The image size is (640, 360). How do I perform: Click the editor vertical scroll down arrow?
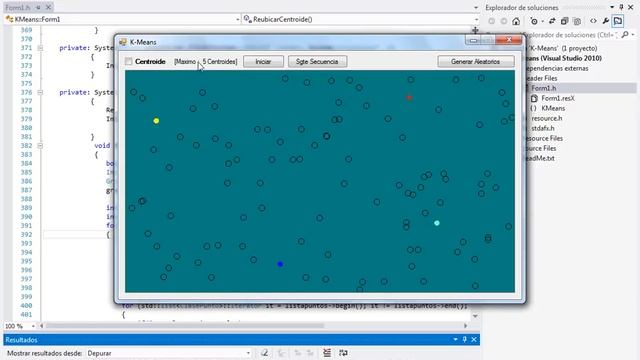(x=475, y=316)
